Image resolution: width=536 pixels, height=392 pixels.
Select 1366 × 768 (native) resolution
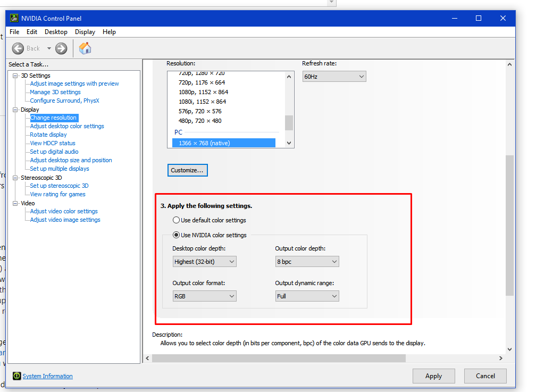coord(223,143)
